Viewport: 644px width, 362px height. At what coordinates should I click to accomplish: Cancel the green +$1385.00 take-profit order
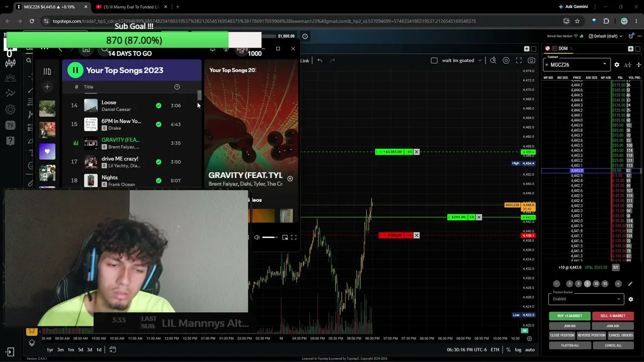pyautogui.click(x=417, y=152)
